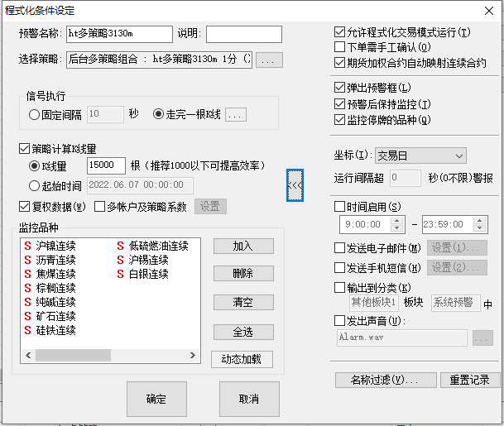Select the 走完一根K线 radio option
The width and height of the screenshot is (504, 426).
(158, 114)
